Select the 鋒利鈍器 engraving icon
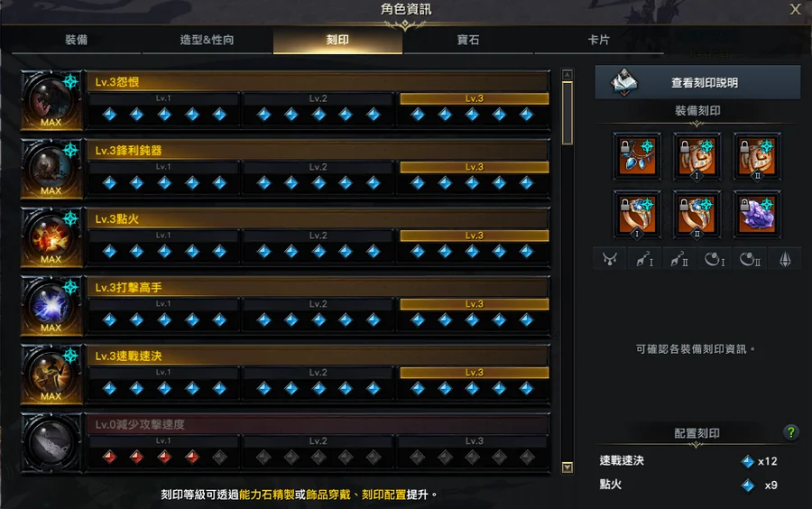Viewport: 812px width, 509px height. click(x=51, y=169)
